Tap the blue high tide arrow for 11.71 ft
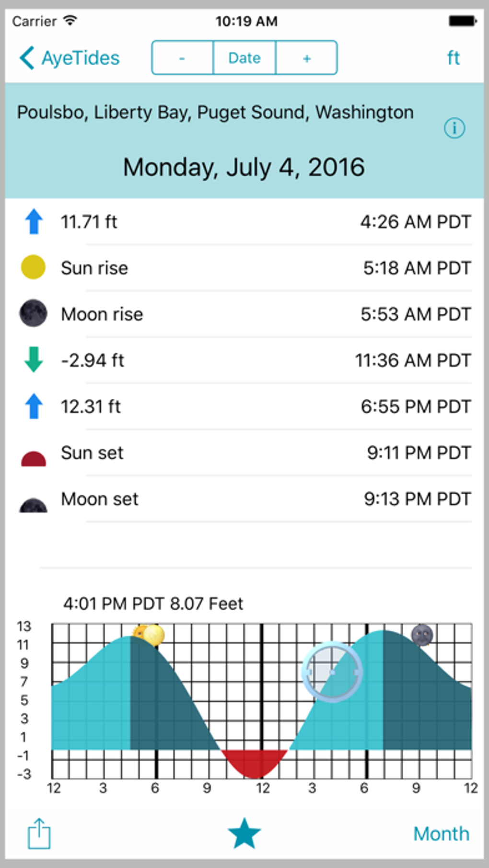 [x=34, y=221]
